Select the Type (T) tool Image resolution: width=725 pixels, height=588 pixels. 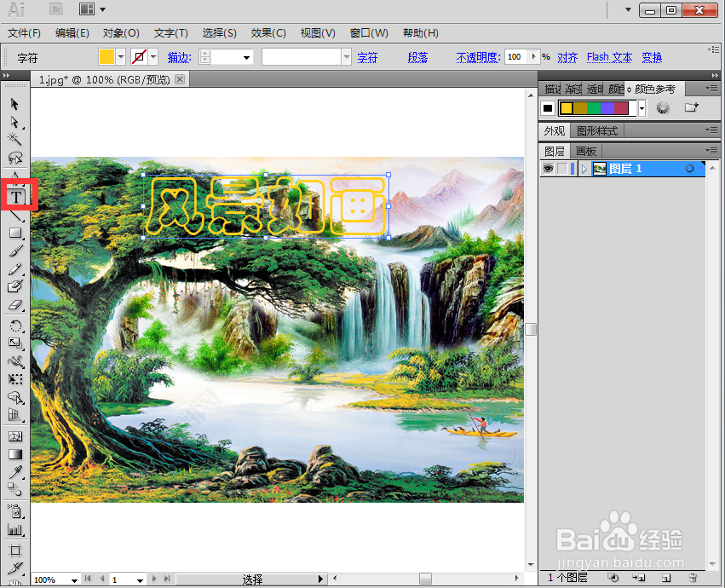[17, 197]
